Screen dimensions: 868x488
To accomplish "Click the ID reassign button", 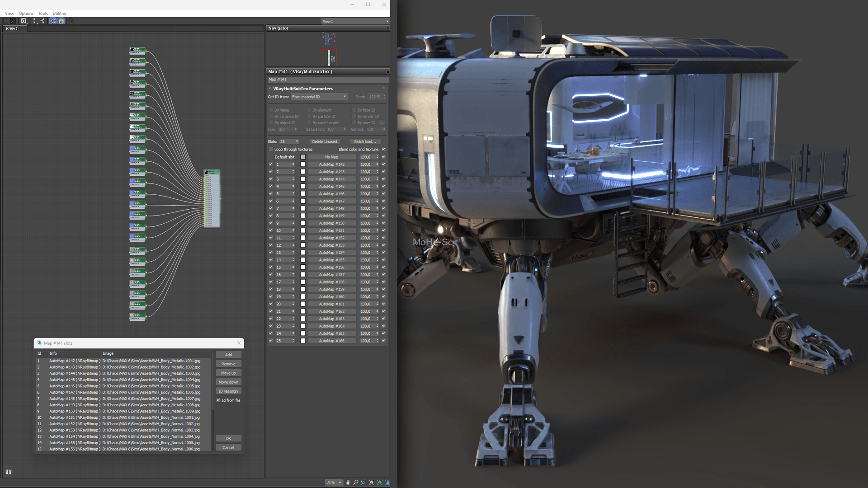I will [x=228, y=391].
